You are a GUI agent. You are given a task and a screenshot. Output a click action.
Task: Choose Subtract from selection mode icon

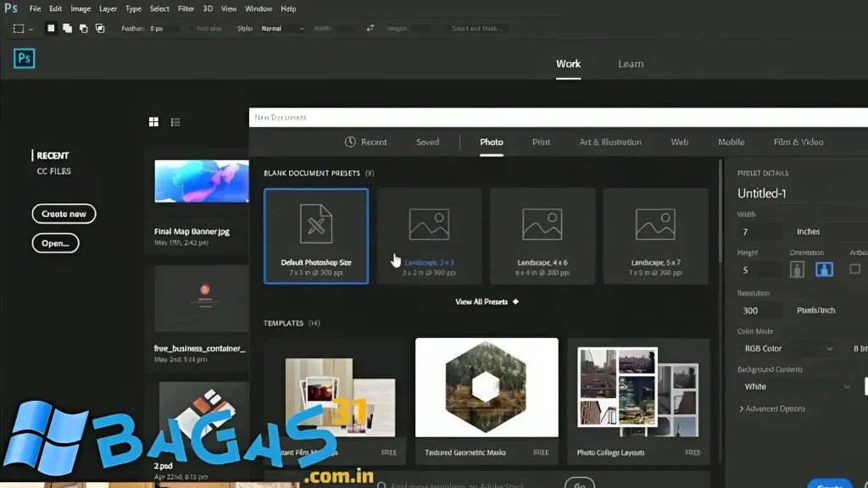(x=84, y=28)
